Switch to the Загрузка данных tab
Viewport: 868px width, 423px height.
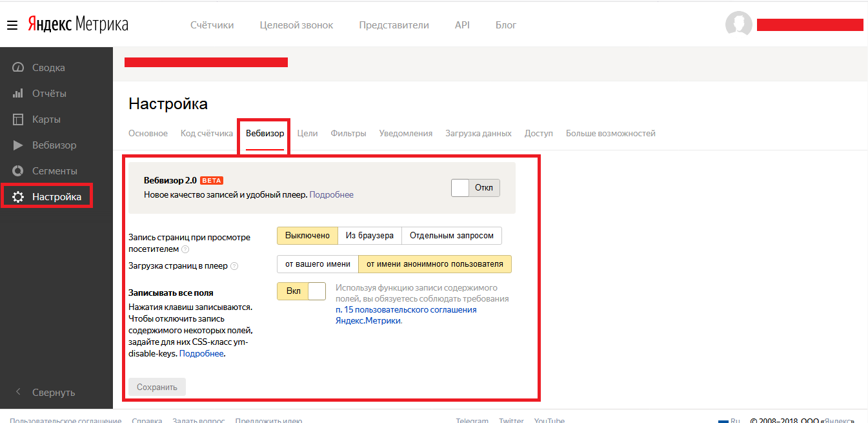pyautogui.click(x=478, y=134)
